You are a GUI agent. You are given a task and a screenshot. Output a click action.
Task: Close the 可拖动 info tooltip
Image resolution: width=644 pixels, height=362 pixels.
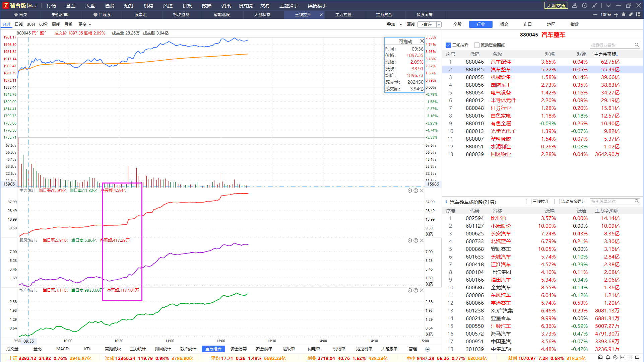[x=422, y=41]
